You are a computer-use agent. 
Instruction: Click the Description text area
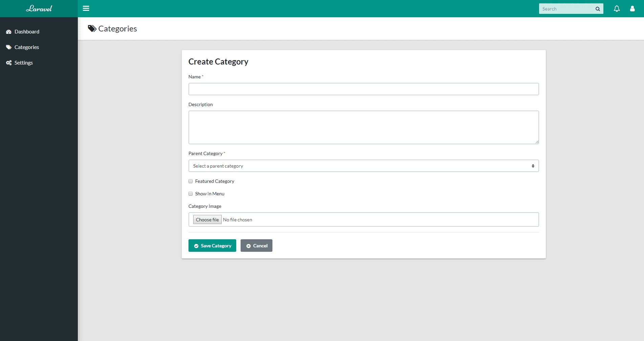coord(363,127)
